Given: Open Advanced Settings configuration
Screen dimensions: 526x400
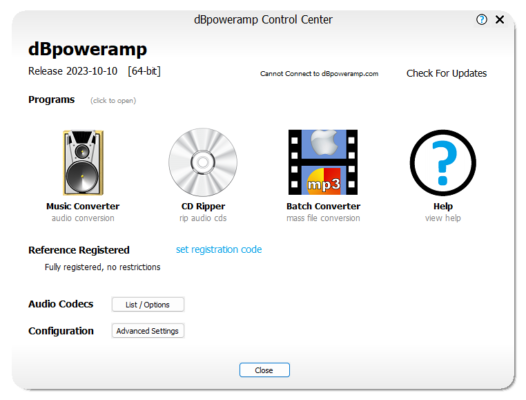Looking at the screenshot, I should pyautogui.click(x=148, y=331).
